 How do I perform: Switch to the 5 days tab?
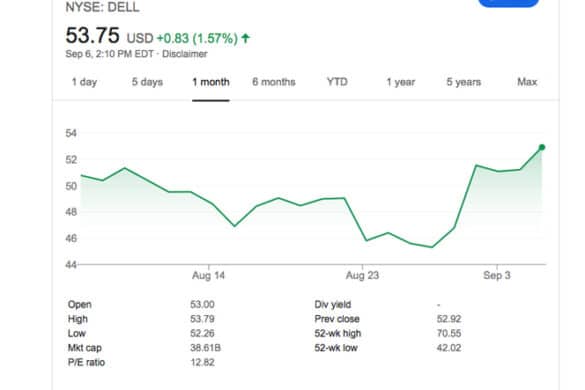[147, 82]
